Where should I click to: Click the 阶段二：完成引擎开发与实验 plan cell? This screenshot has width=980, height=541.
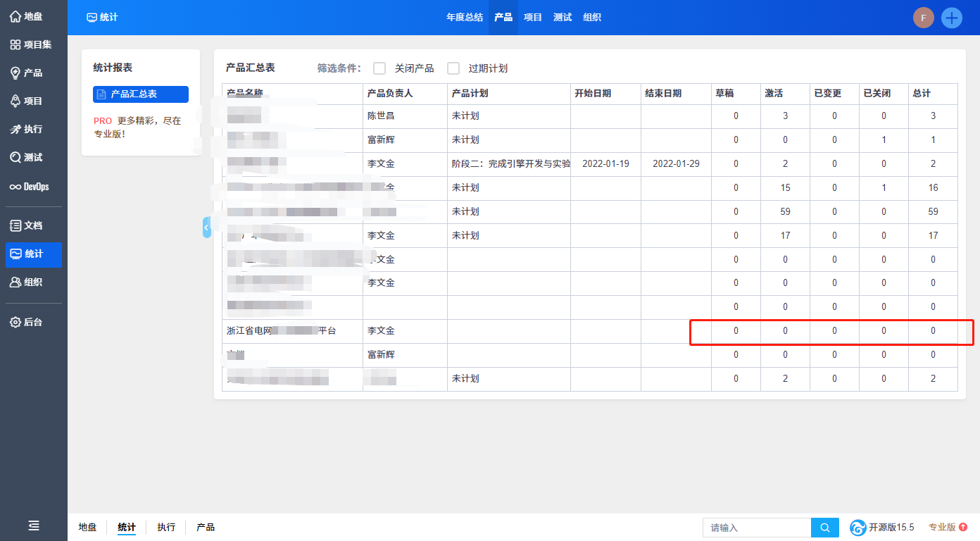(x=509, y=164)
